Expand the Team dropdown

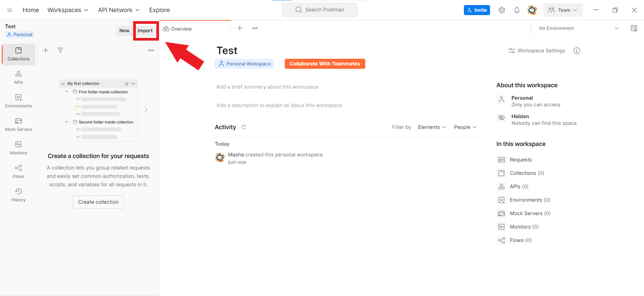click(x=563, y=10)
